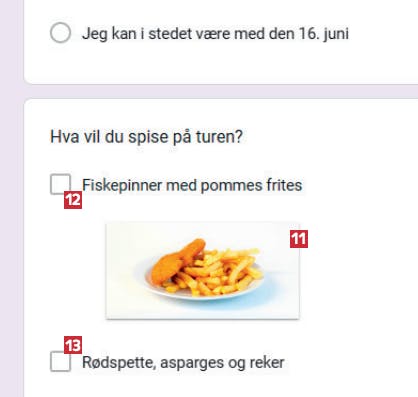418x397 pixels.
Task: Click label text Fiskepinner med pommes frites
Action: point(192,185)
